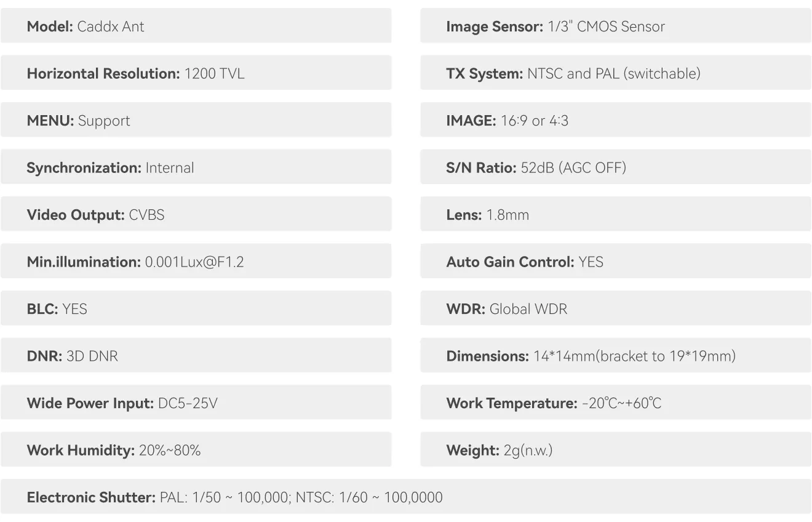Click the Dimensions 14*14mm row
The width and height of the screenshot is (812, 522).
[x=616, y=356]
